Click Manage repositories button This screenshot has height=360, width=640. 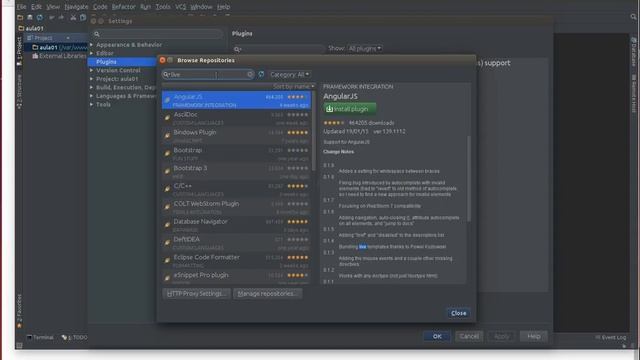point(267,293)
